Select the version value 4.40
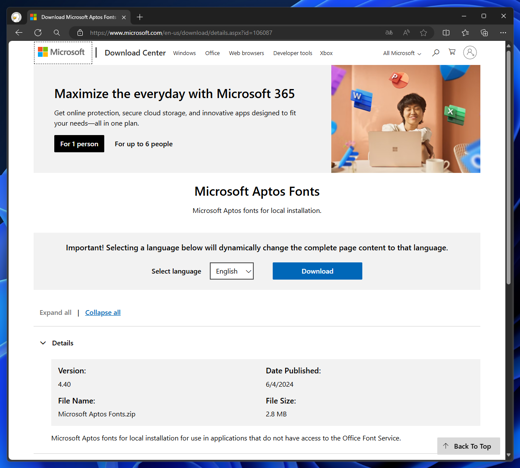The image size is (520, 468). pos(64,384)
